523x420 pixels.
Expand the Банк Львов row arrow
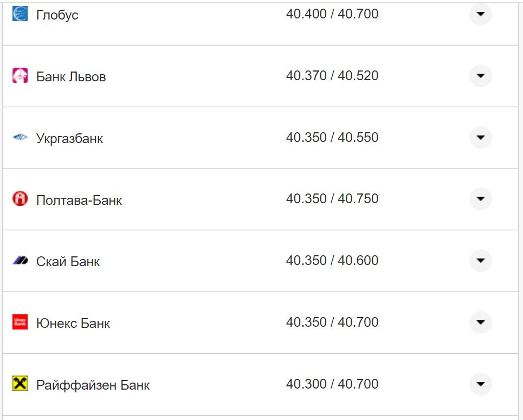[x=480, y=76]
